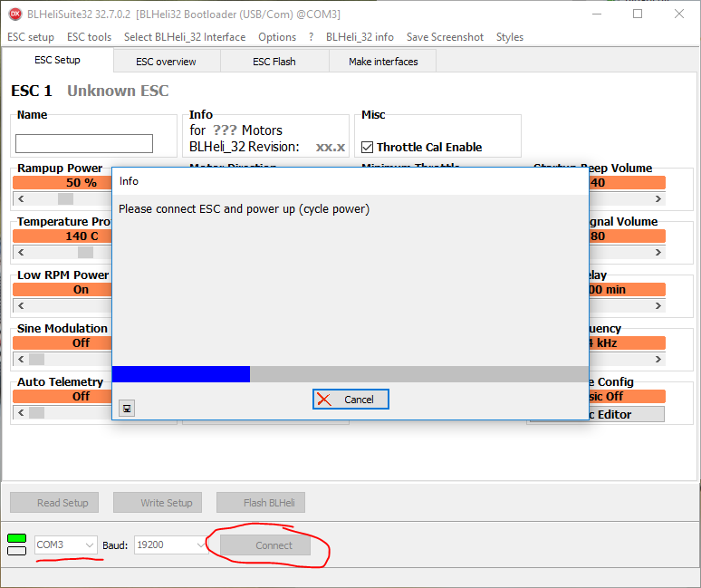Minimize the BLHeliSuite32 window

tap(597, 14)
